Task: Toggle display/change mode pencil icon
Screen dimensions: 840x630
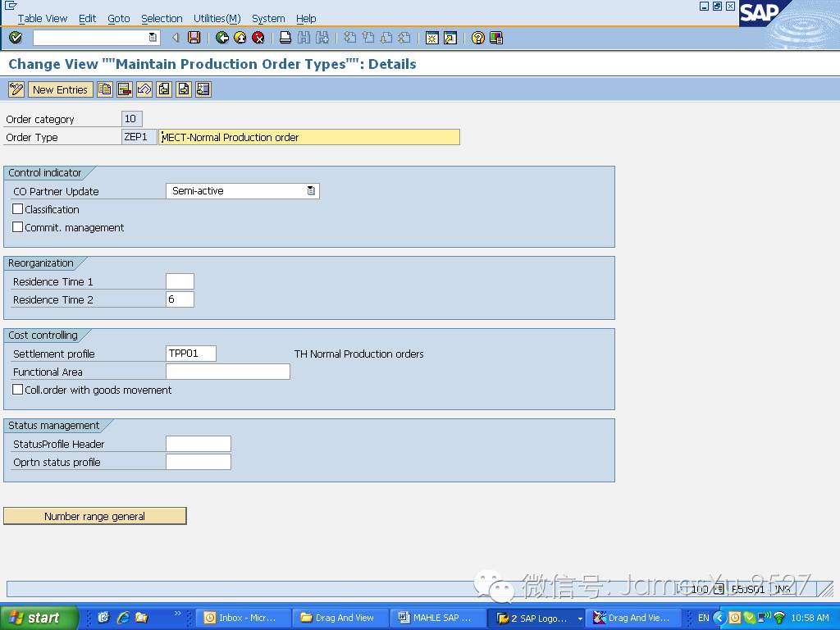Action: point(16,89)
